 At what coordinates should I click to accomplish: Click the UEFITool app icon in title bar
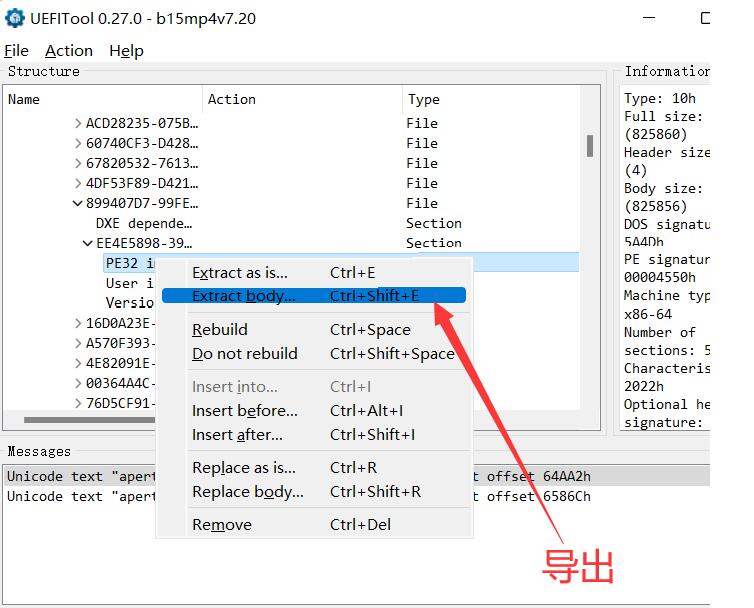click(x=14, y=18)
